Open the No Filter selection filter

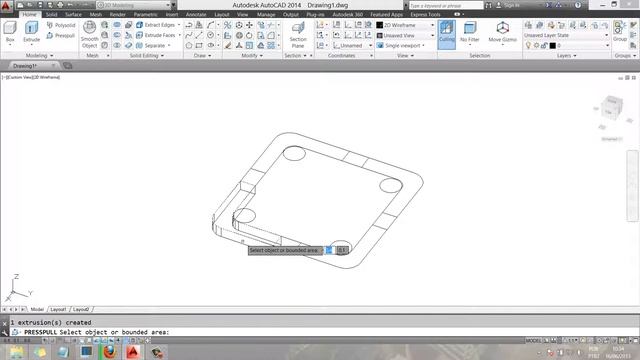[469, 33]
